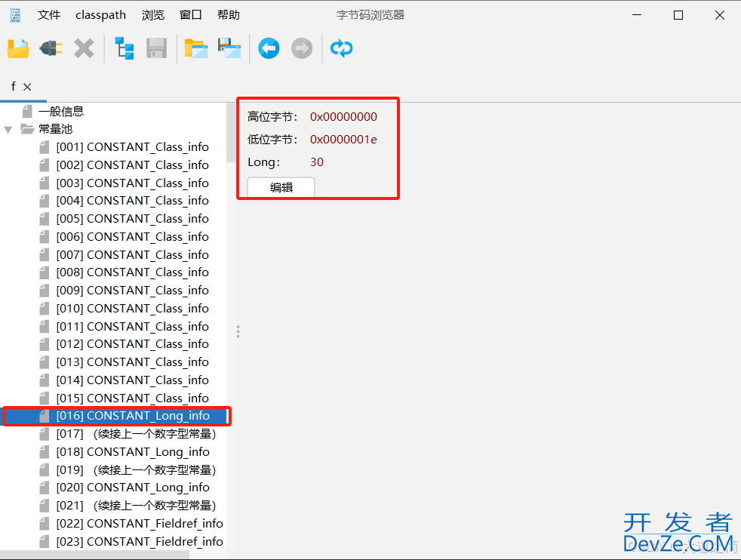
Task: Select [011] CONSTANT_Class_info
Action: pos(132,327)
